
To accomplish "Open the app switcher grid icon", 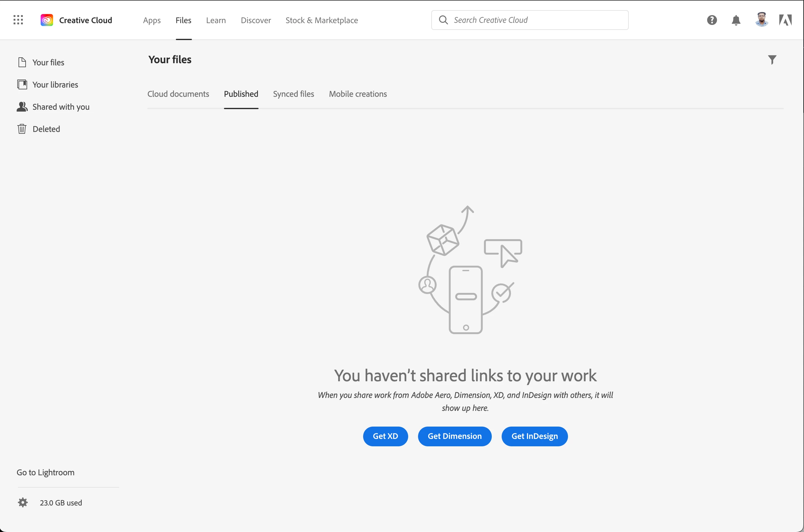I will 18,20.
